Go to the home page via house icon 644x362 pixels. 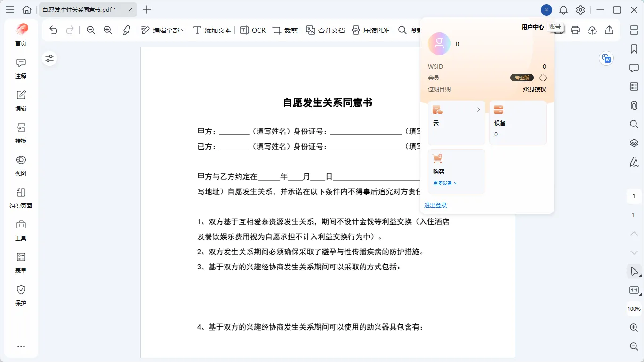tap(27, 10)
